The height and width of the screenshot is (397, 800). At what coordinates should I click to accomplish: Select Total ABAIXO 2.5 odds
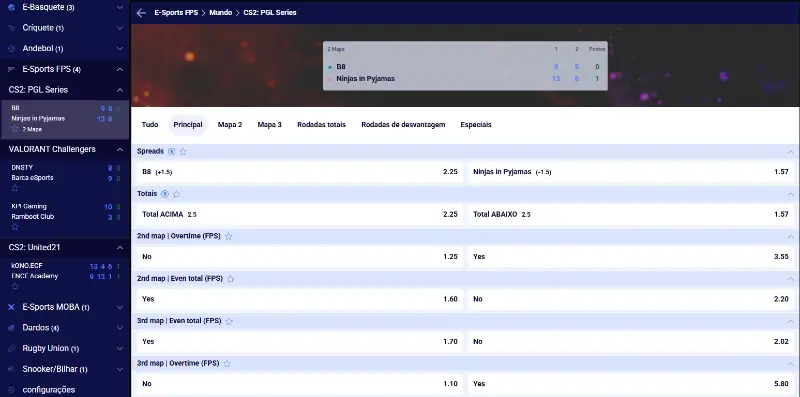(631, 214)
